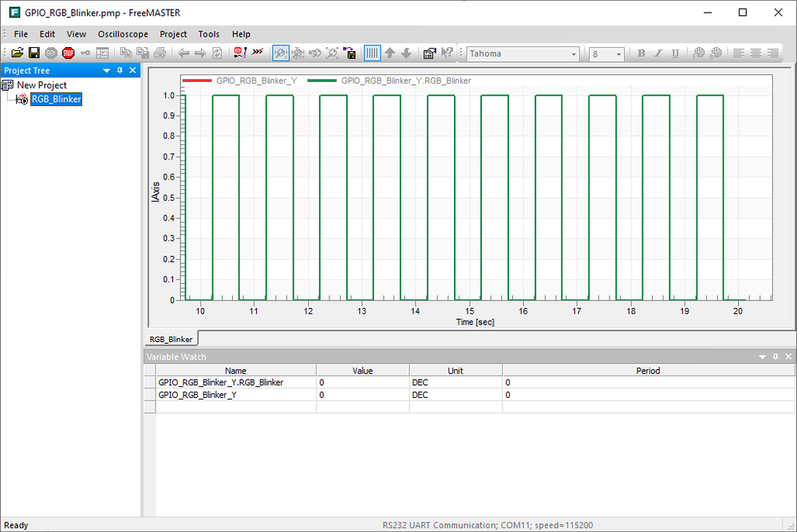The width and height of the screenshot is (797, 532).
Task: Open the File menu
Action: click(21, 34)
